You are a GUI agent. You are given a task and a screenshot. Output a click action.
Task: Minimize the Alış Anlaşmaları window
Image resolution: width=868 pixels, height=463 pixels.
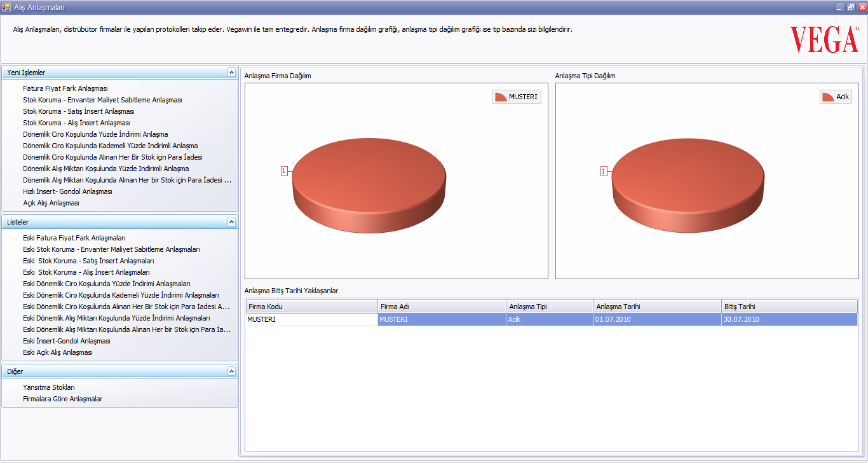(x=840, y=7)
